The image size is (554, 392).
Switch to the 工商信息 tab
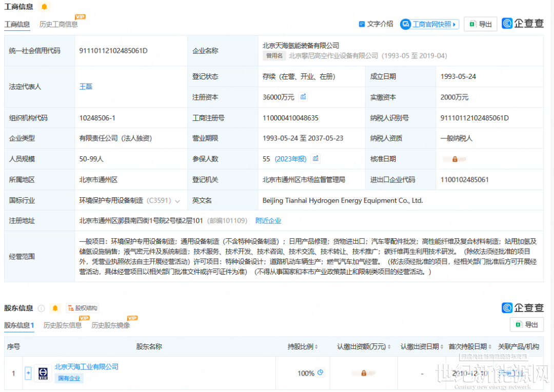click(x=17, y=25)
